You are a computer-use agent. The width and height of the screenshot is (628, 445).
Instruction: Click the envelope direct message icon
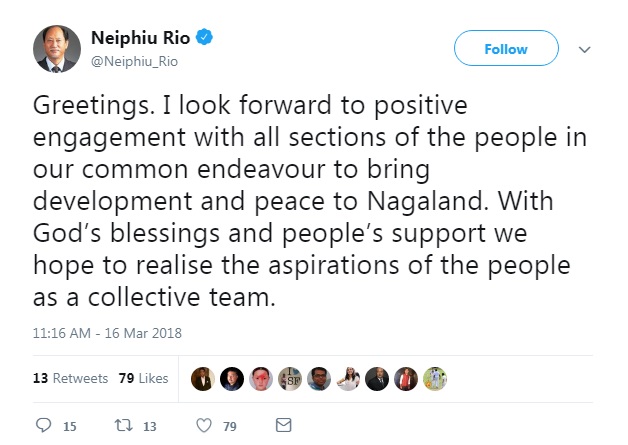pyautogui.click(x=284, y=425)
